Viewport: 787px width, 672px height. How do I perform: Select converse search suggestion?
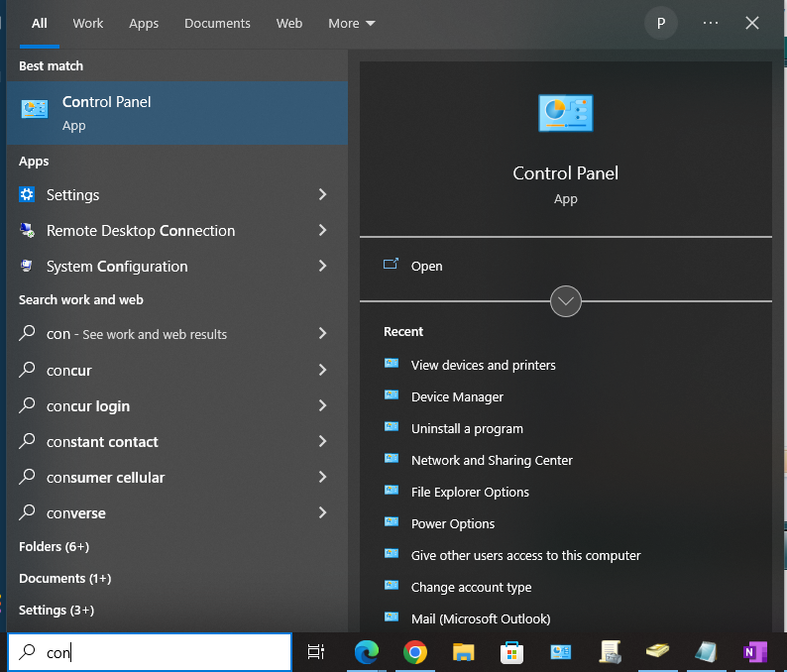click(x=177, y=512)
